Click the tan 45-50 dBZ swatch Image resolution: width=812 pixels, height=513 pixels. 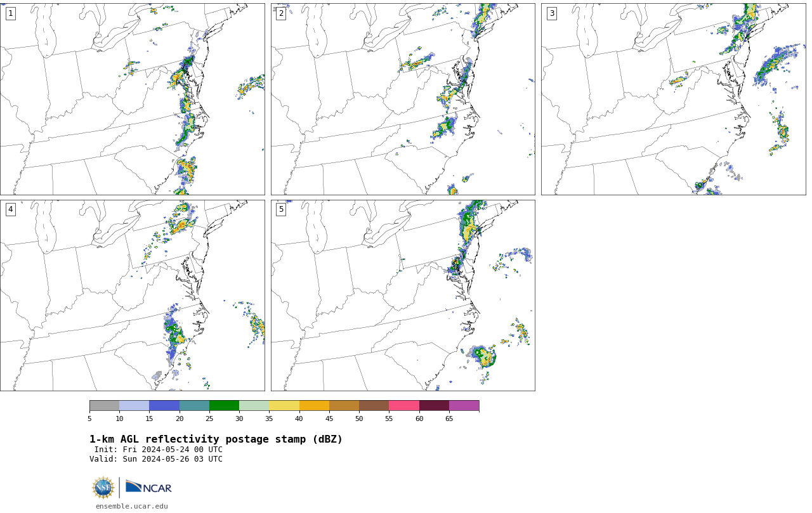coord(344,406)
